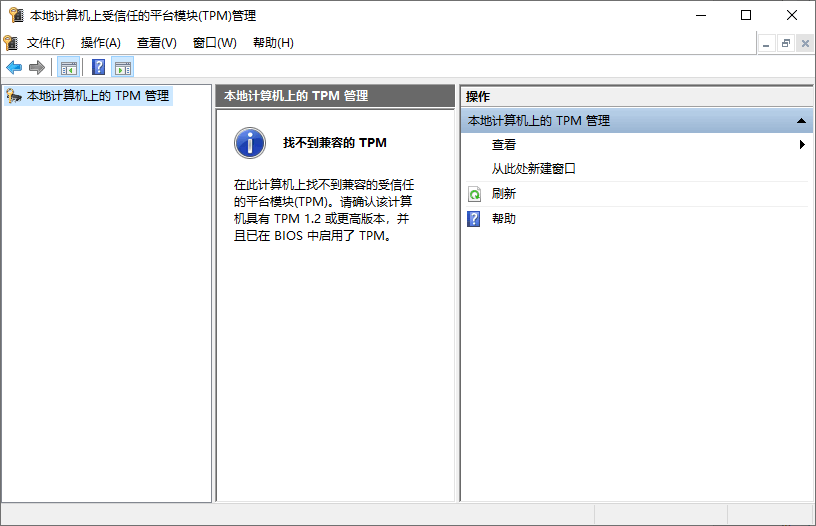Open help via the toolbar question mark icon

click(98, 67)
